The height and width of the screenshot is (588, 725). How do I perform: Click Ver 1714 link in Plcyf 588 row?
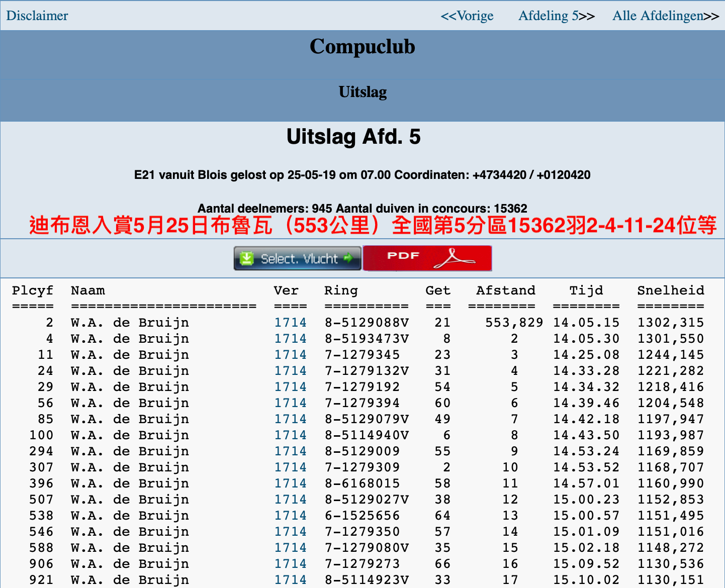tap(291, 548)
